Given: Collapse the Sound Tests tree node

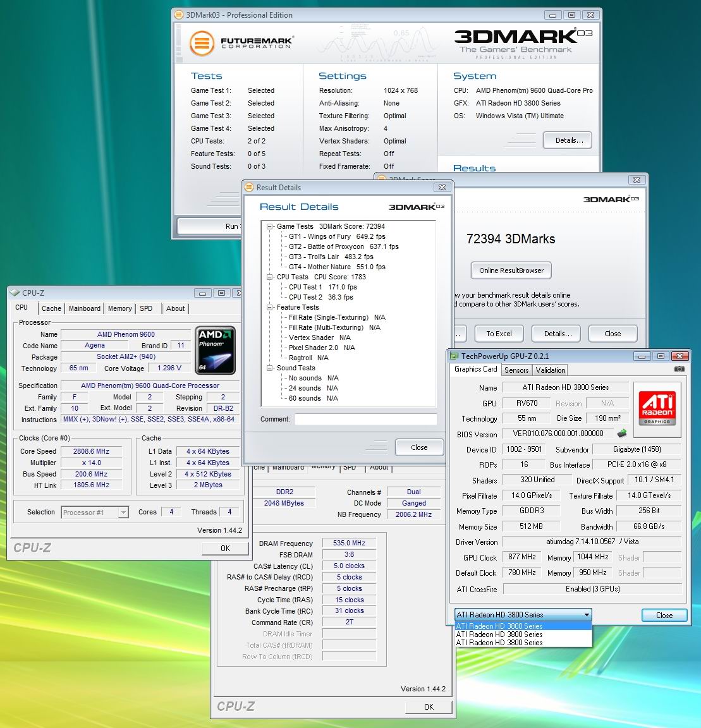Looking at the screenshot, I should pos(269,368).
